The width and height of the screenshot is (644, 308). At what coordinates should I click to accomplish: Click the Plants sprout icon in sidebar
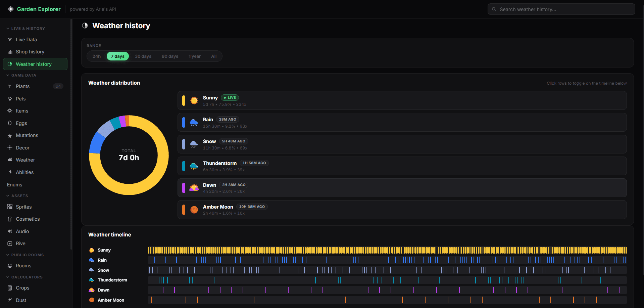coord(10,86)
